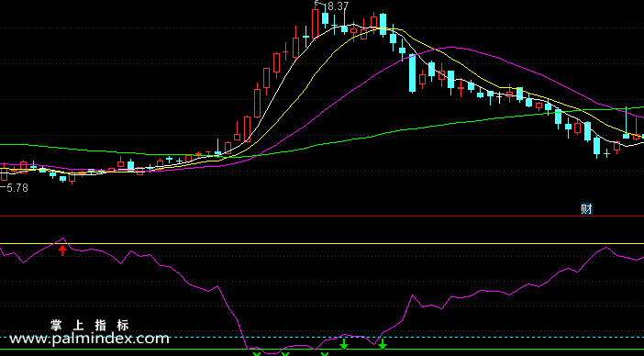Click the leftmost green down arrow signal
The width and height of the screenshot is (644, 356).
point(344,344)
